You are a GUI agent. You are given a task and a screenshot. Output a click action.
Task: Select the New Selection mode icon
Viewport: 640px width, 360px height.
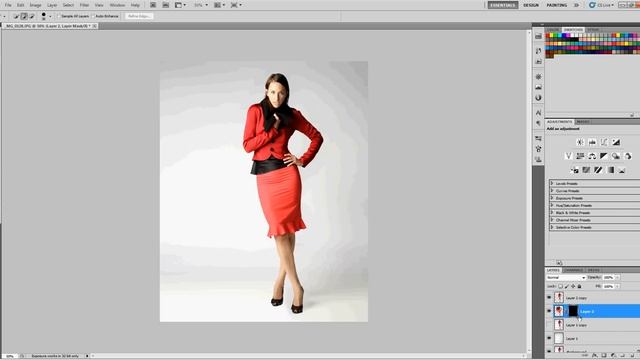pos(16,16)
